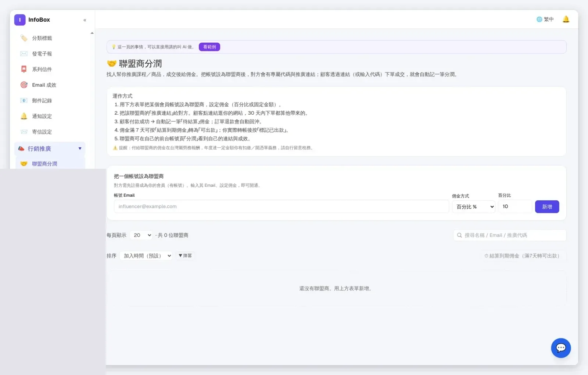Open notifications bell in top bar
The image size is (588, 375).
566,19
